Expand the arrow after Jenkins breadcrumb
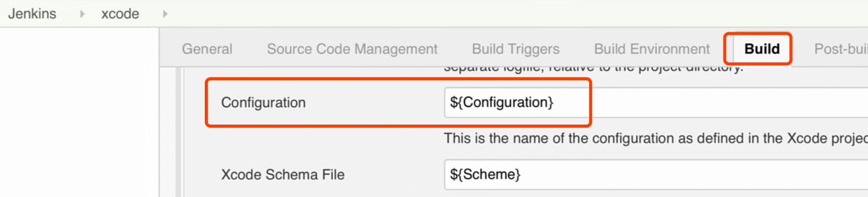This screenshot has height=197, width=868. (x=82, y=14)
